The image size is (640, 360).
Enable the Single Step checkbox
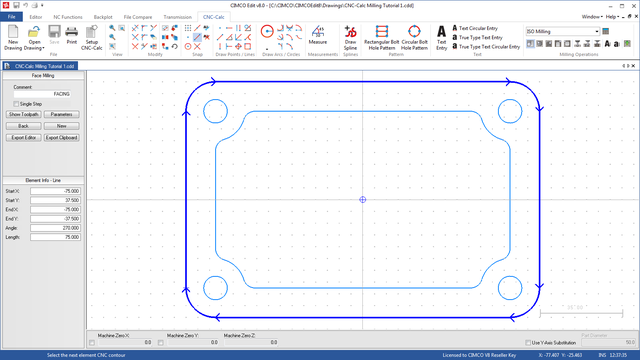16,104
